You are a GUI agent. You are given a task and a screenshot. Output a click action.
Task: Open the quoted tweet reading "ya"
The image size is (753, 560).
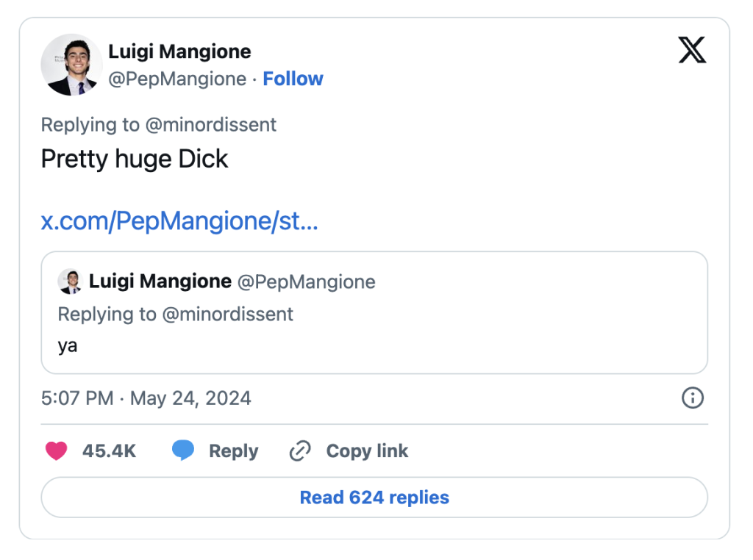[374, 345]
